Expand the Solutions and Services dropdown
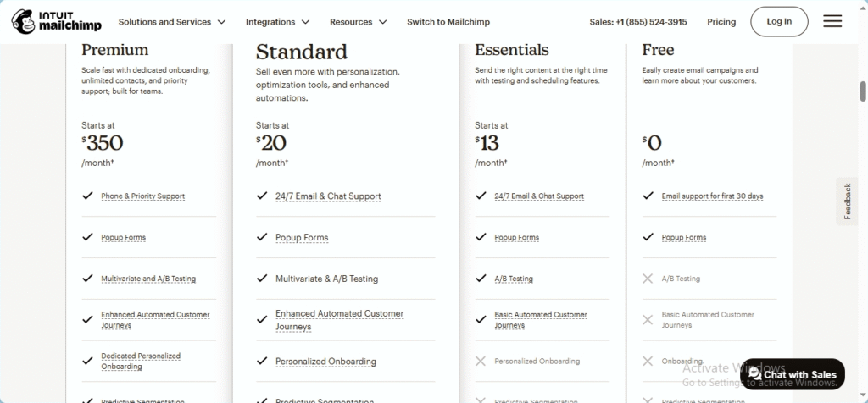 pos(172,22)
